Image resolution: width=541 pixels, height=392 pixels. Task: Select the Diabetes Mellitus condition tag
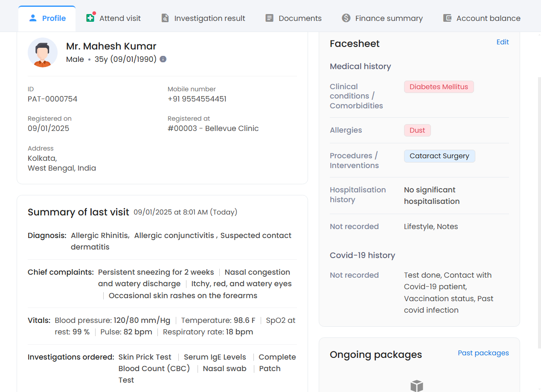[x=439, y=87]
